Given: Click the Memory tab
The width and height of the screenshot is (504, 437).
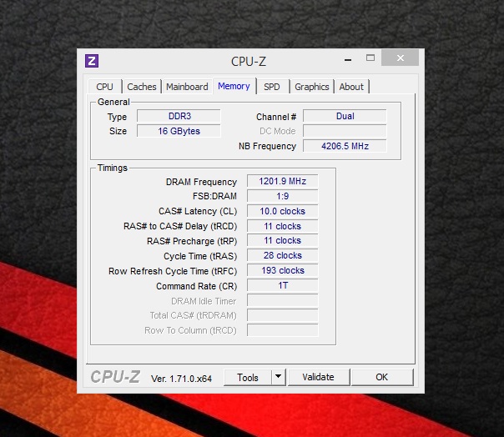Looking at the screenshot, I should click(x=234, y=86).
